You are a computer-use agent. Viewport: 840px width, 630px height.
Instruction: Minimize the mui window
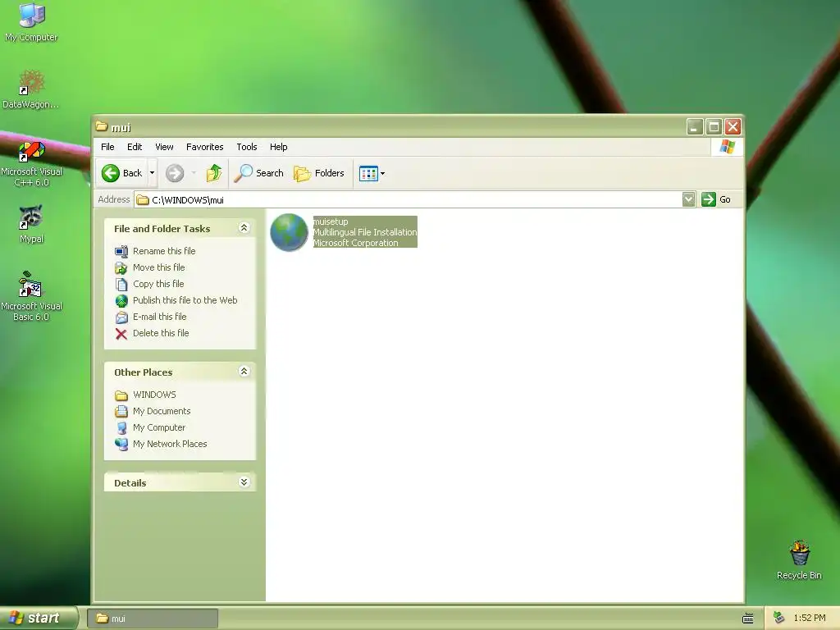[695, 127]
